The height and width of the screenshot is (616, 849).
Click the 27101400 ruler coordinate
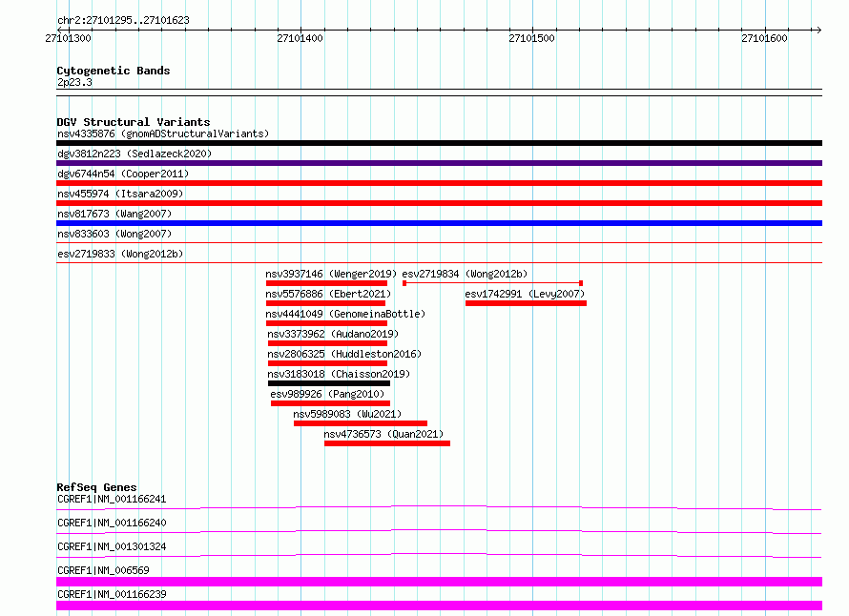300,38
